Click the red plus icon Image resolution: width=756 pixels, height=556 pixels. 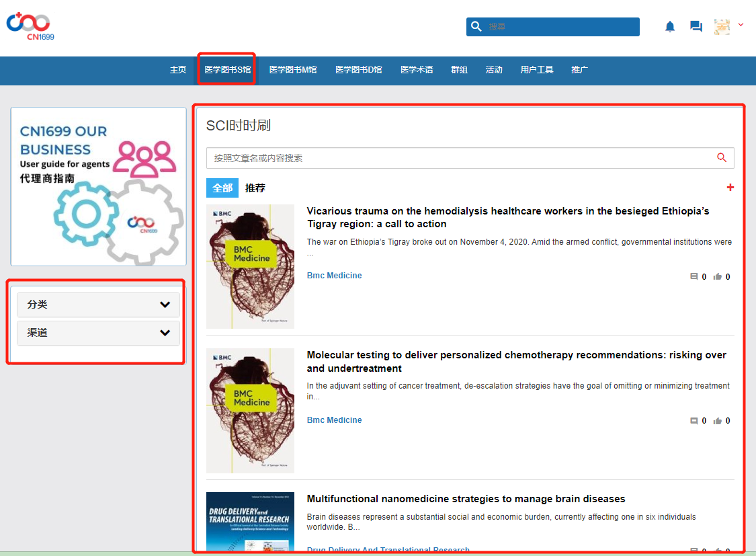click(730, 187)
